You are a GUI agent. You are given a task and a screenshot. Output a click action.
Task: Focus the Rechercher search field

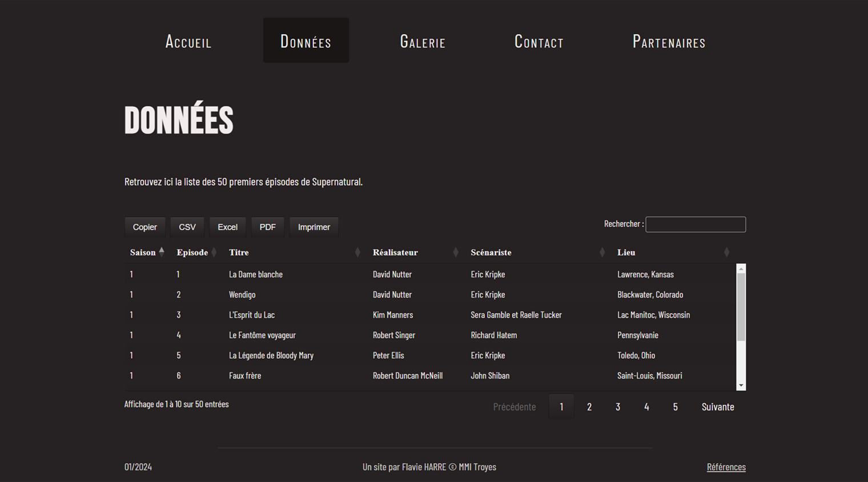(x=696, y=224)
